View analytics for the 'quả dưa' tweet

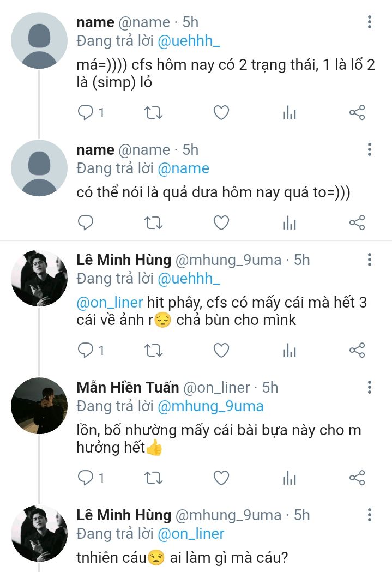pos(289,222)
